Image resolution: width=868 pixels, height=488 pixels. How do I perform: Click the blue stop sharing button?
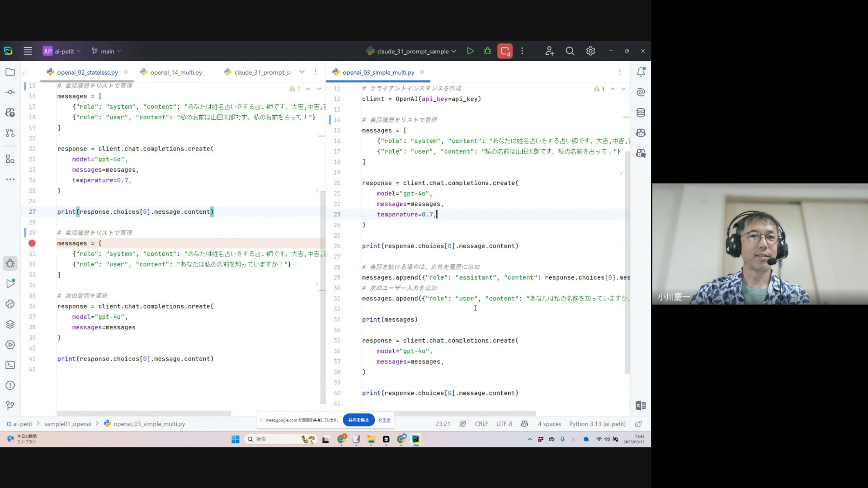click(x=359, y=420)
